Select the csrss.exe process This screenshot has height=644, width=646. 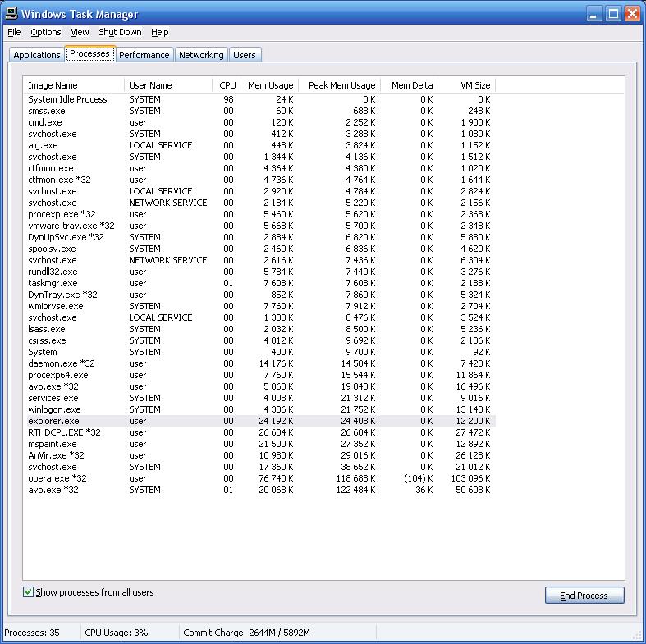pyautogui.click(x=259, y=340)
